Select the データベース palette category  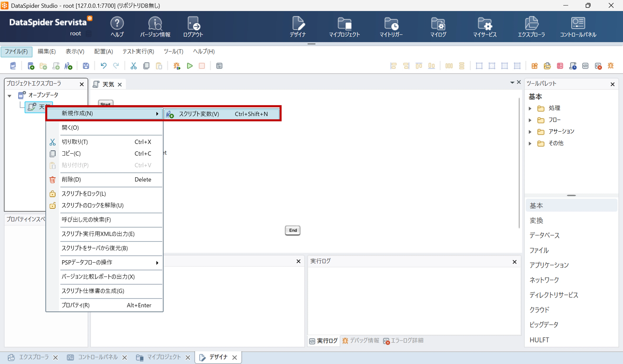pos(571,235)
